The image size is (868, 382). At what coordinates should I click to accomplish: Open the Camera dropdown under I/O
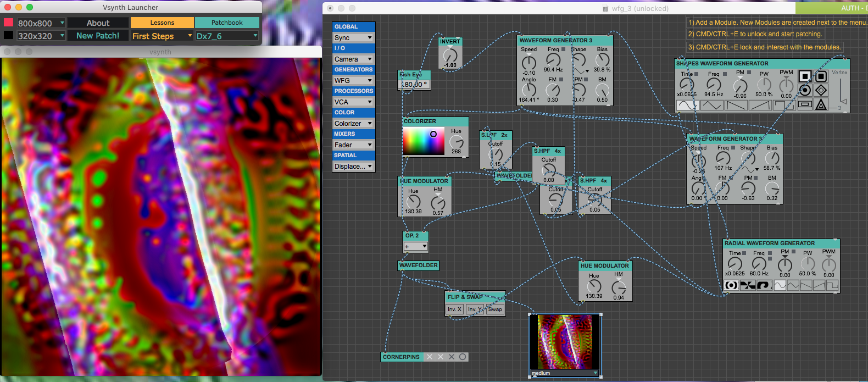[353, 59]
